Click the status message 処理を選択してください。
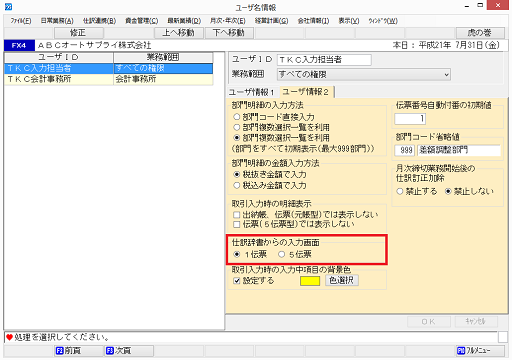 click(62, 337)
